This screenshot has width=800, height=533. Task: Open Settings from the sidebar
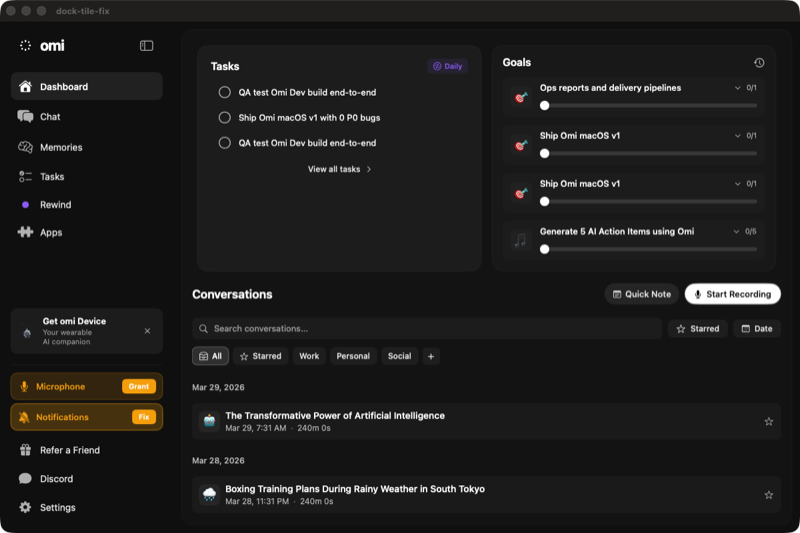(87, 507)
